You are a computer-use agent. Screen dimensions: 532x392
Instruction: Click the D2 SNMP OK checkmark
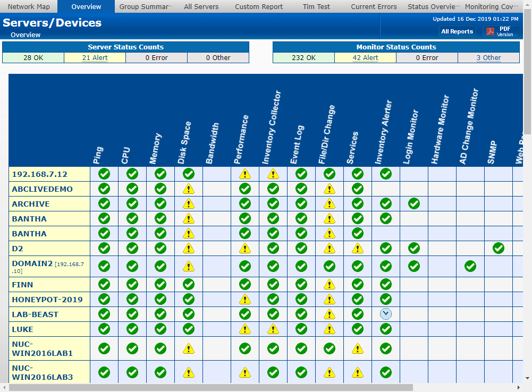click(498, 249)
